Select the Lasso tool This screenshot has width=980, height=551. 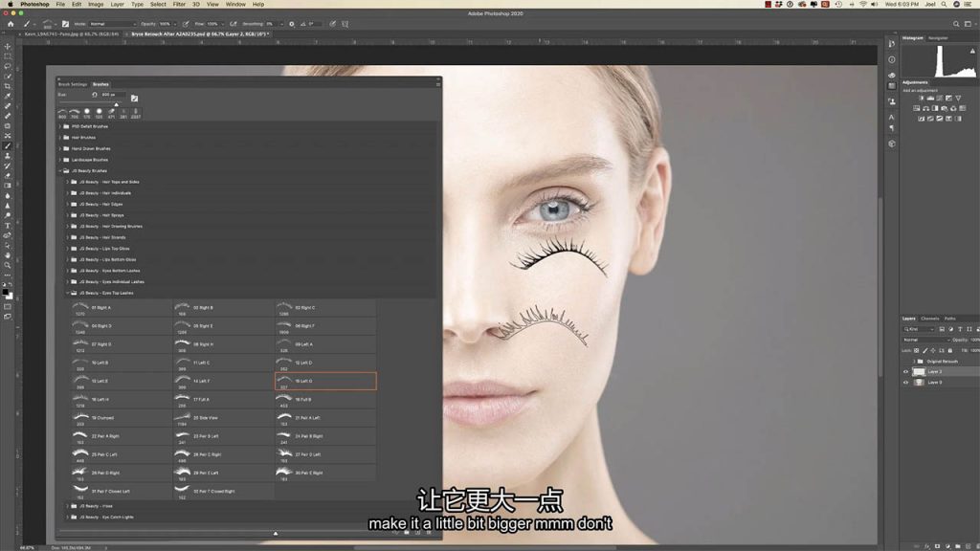pyautogui.click(x=8, y=66)
